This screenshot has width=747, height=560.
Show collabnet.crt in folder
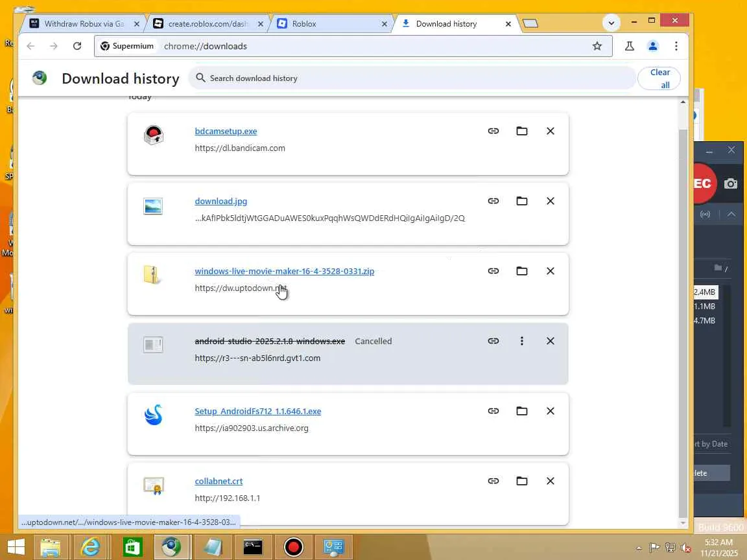(x=521, y=481)
